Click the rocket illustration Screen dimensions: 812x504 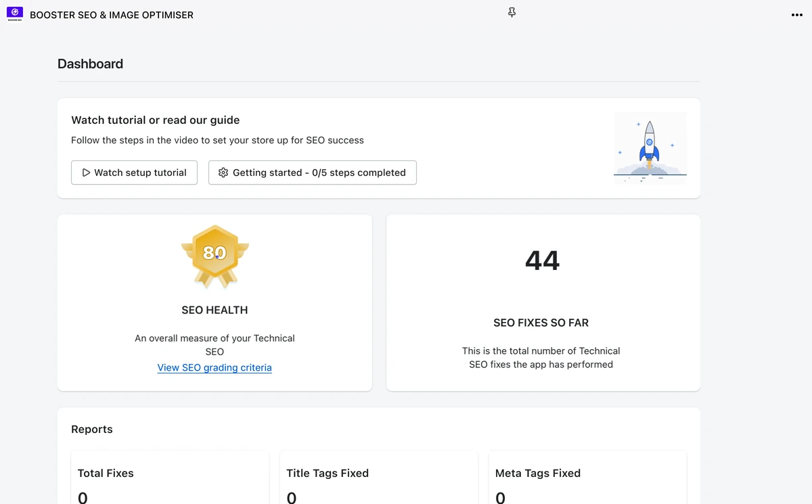pyautogui.click(x=650, y=149)
